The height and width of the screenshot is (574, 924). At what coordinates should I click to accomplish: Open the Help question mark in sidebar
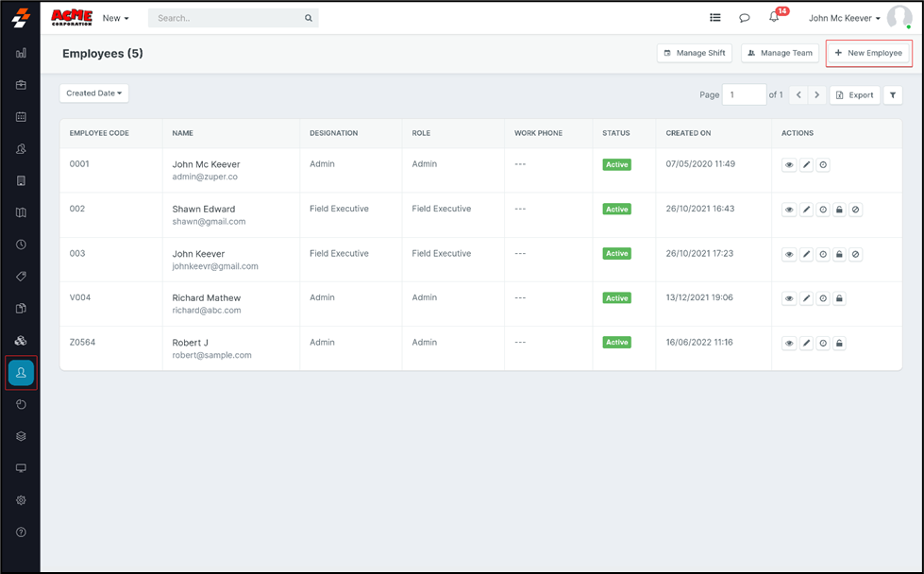(x=21, y=532)
